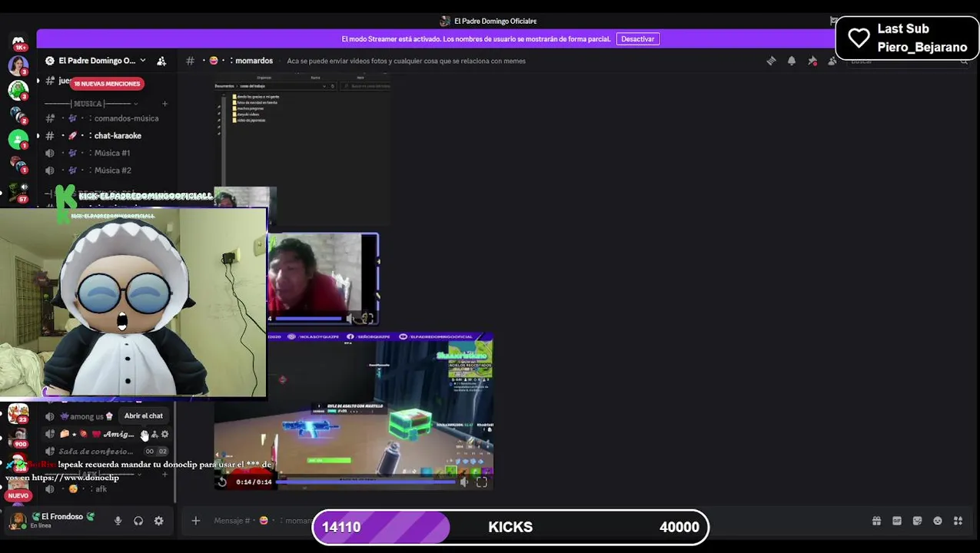Viewport: 980px width, 553px height.
Task: Invite people to El Padre Domingo server
Action: coord(161,61)
